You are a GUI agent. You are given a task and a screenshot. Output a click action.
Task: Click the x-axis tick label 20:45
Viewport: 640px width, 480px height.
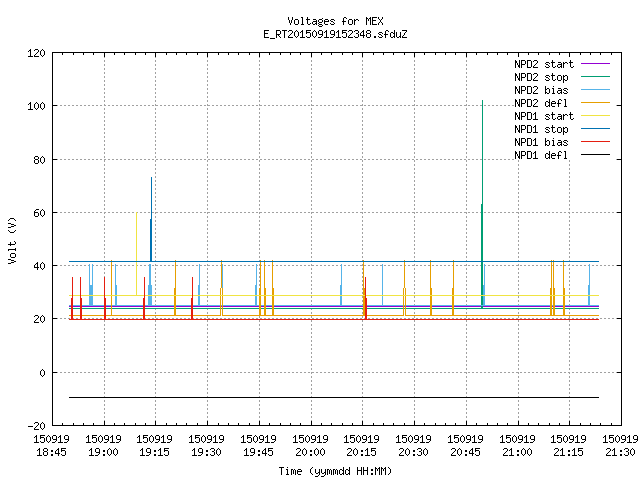(465, 452)
